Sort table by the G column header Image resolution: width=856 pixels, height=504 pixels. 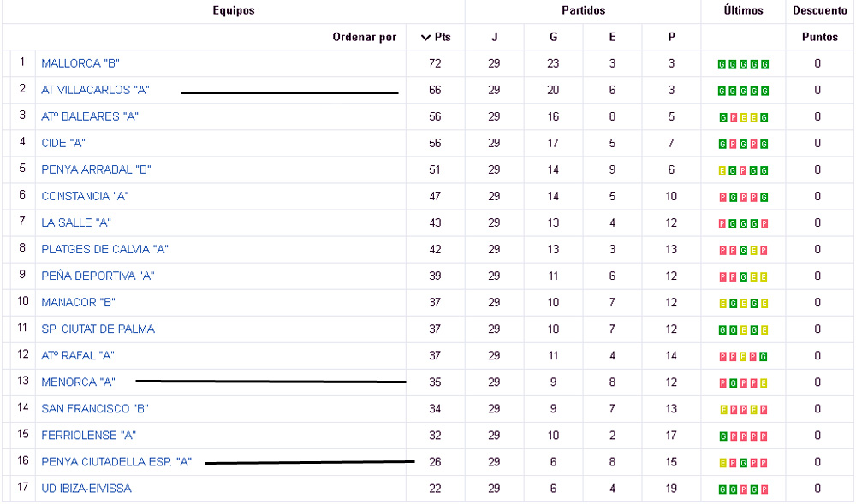point(553,37)
